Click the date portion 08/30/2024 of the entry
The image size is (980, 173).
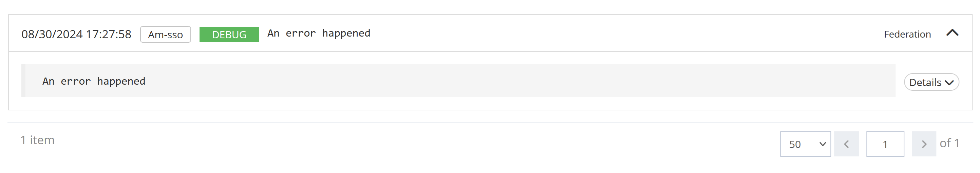[x=52, y=35]
